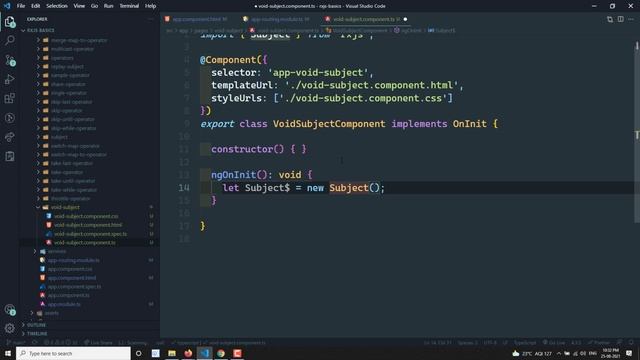Click the VoidSubjectComponent class name
The image size is (640, 360).
tap(329, 124)
